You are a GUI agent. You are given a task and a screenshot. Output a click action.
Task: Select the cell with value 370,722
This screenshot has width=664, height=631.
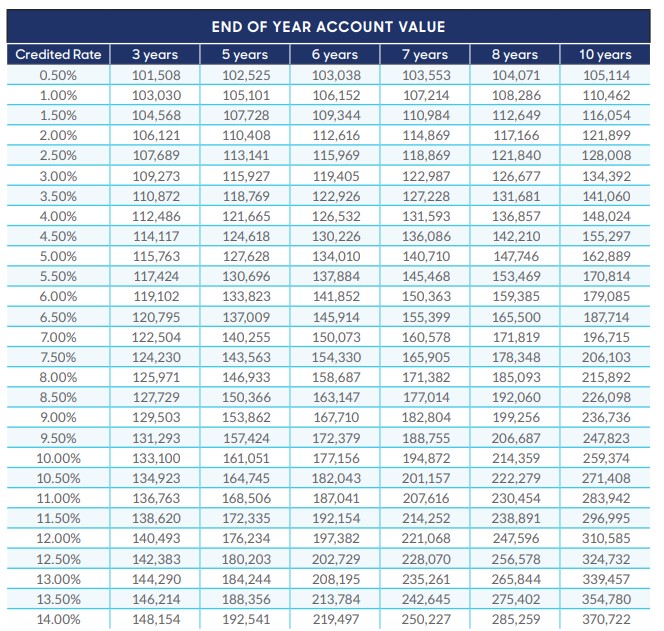(x=606, y=620)
